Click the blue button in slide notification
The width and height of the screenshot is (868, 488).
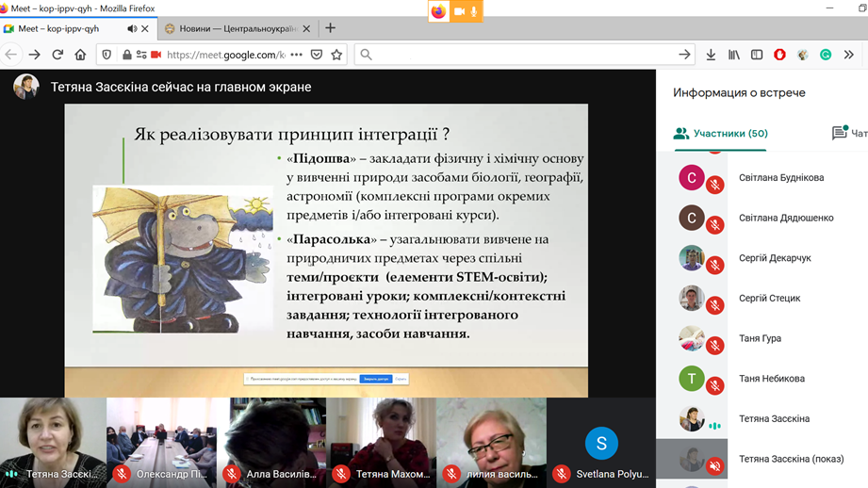[375, 379]
